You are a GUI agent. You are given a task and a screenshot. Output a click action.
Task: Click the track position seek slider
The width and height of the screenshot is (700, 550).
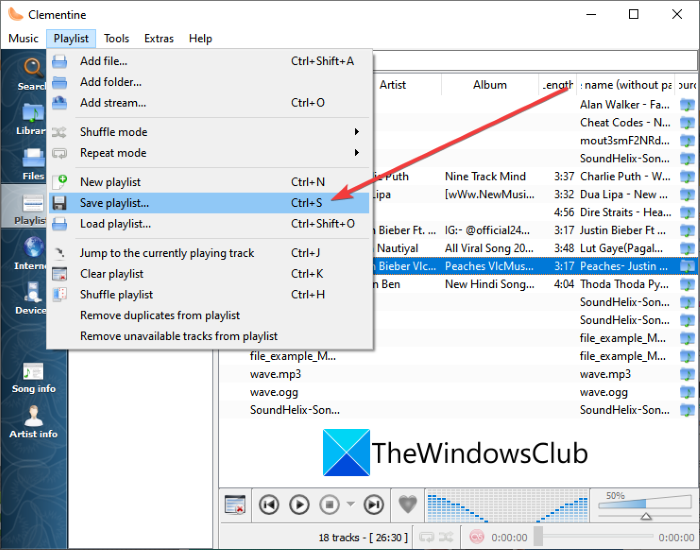tap(594, 536)
